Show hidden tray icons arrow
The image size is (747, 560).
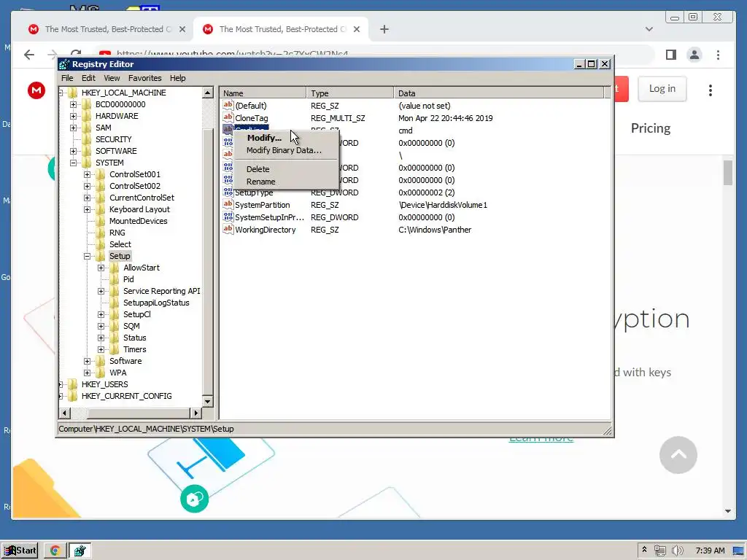644,550
